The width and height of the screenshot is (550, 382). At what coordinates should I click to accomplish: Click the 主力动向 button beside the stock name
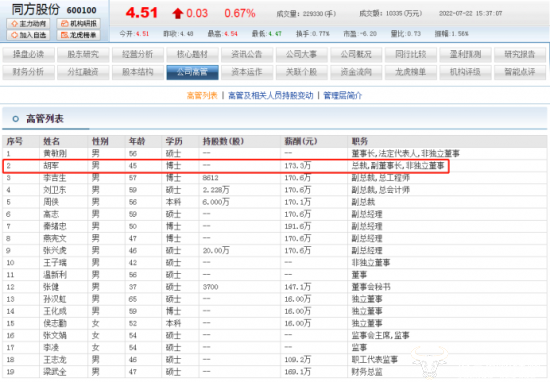(28, 24)
